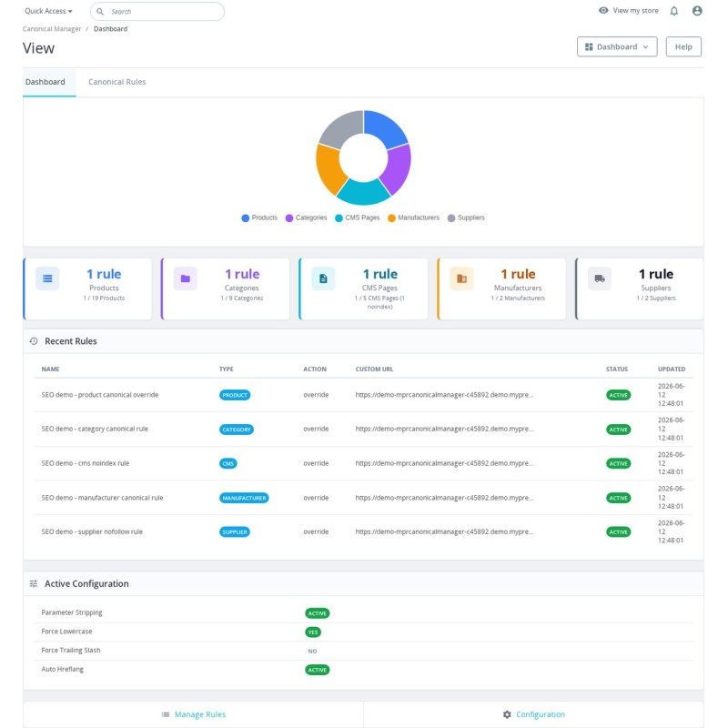Toggle Products series in chart legend
This screenshot has height=728, width=728.
pos(259,217)
